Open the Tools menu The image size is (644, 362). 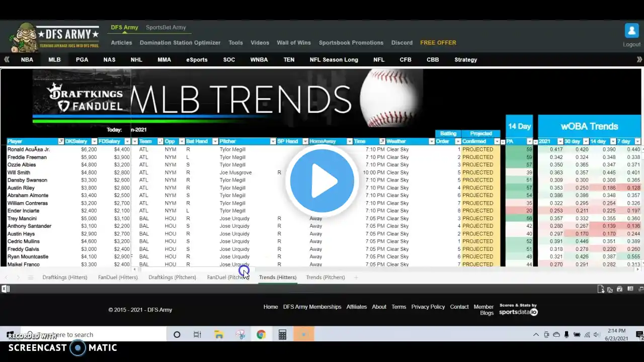click(235, 43)
